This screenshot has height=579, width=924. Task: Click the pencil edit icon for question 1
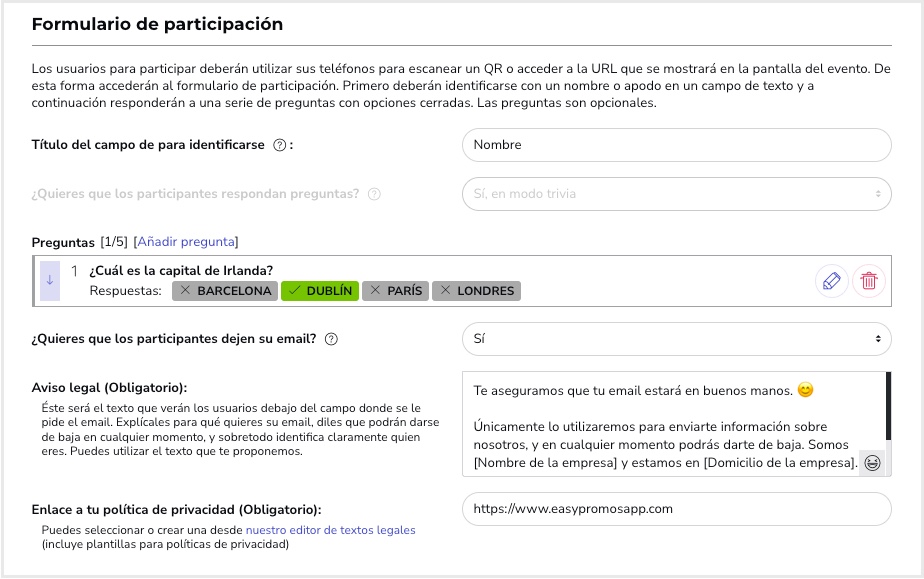point(831,281)
